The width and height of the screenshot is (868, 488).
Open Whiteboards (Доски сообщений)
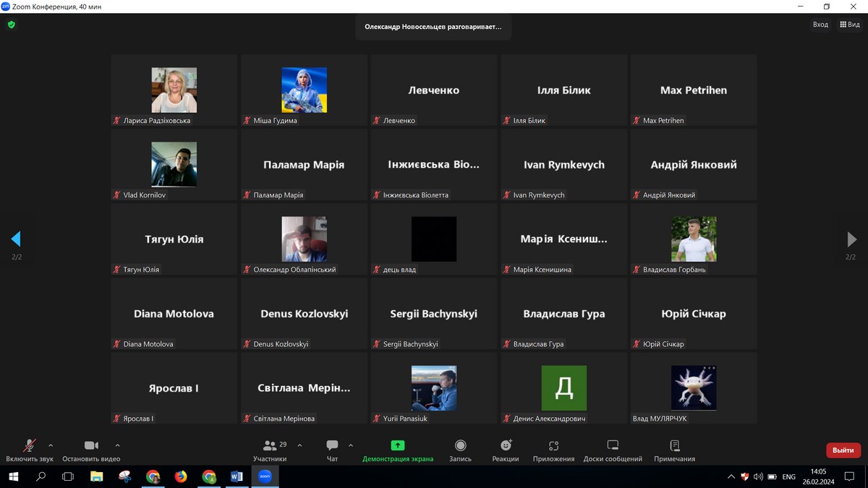coord(613,446)
